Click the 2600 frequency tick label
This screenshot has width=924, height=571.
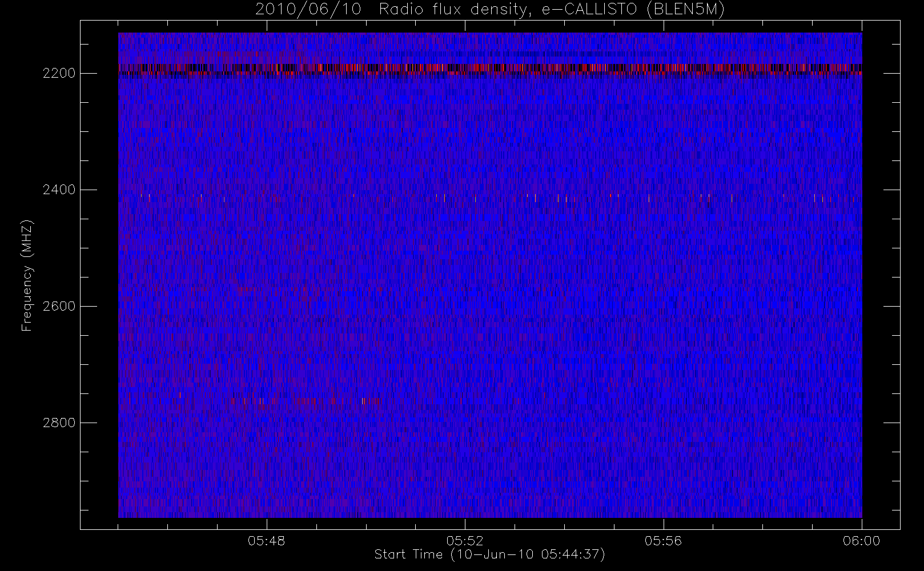click(x=59, y=306)
